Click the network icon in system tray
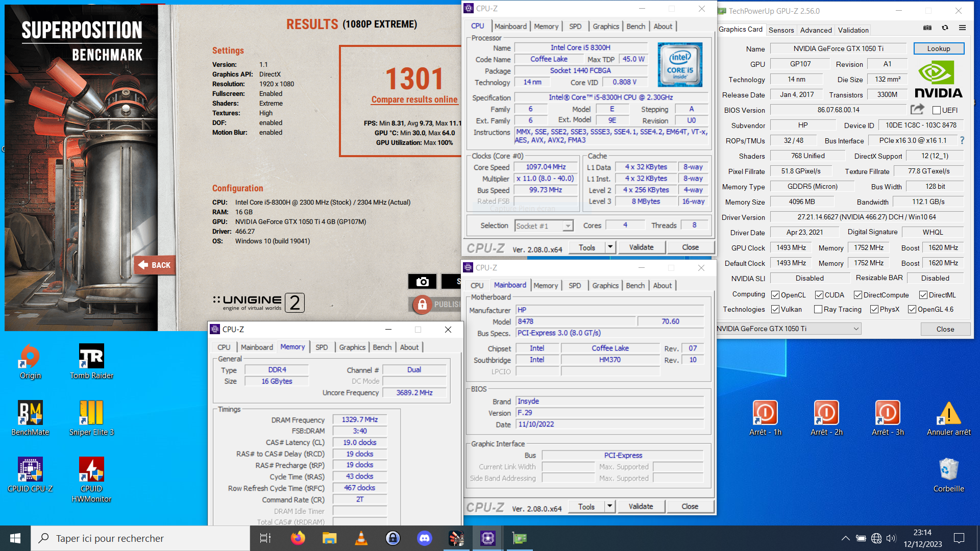 pyautogui.click(x=876, y=538)
